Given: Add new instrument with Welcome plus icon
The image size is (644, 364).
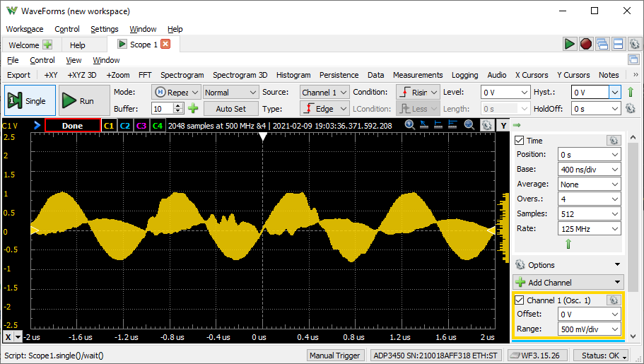Looking at the screenshot, I should [x=47, y=45].
